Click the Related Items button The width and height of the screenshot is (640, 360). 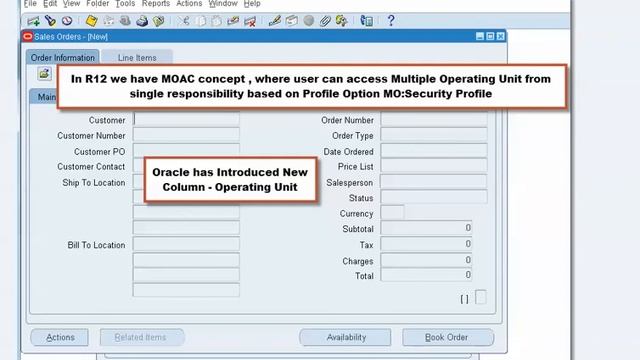(142, 338)
